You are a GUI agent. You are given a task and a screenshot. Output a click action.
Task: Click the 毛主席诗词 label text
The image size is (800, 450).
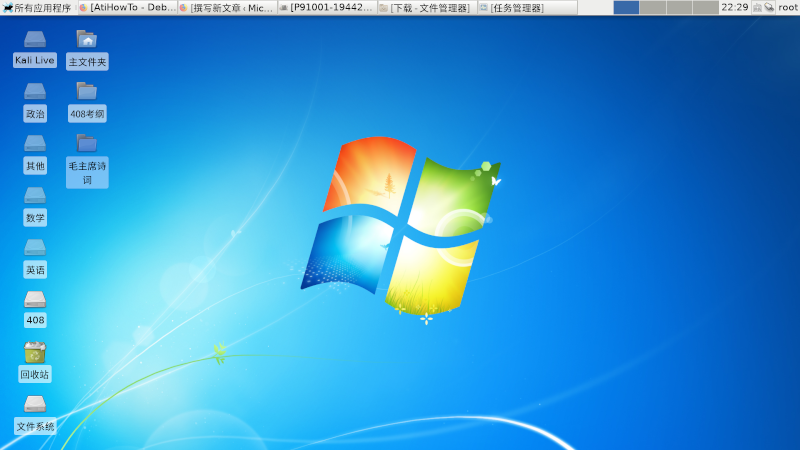[x=87, y=172]
